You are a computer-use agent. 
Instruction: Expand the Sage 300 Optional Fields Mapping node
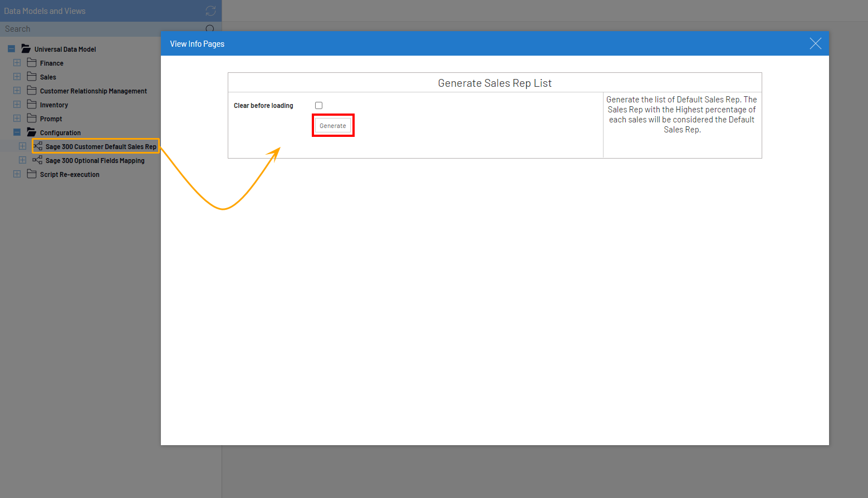[x=22, y=160]
